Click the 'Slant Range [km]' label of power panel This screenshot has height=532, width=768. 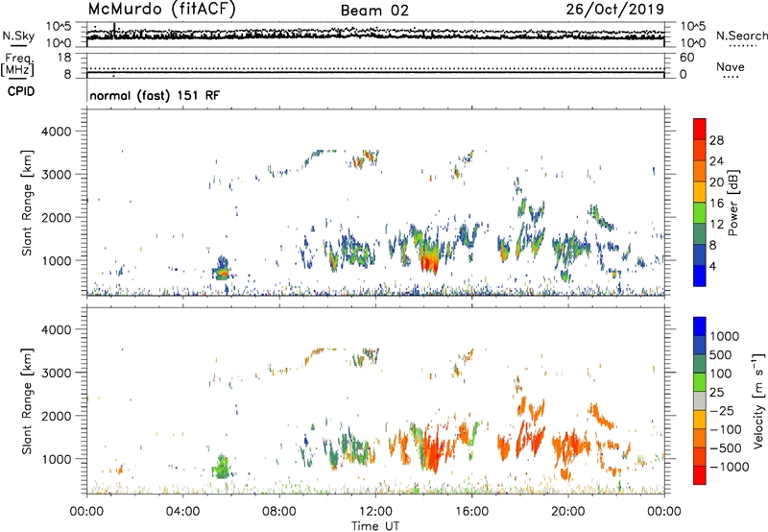(x=27, y=203)
